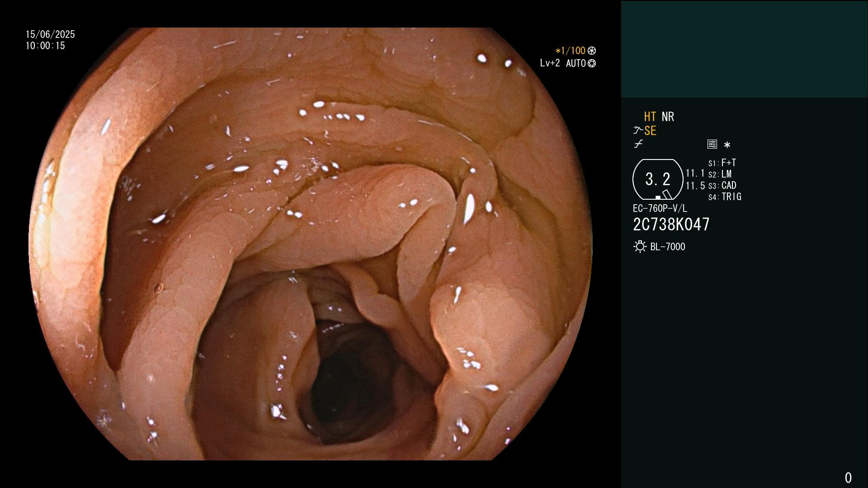Click the S2: LM switch assignment

coord(720,174)
